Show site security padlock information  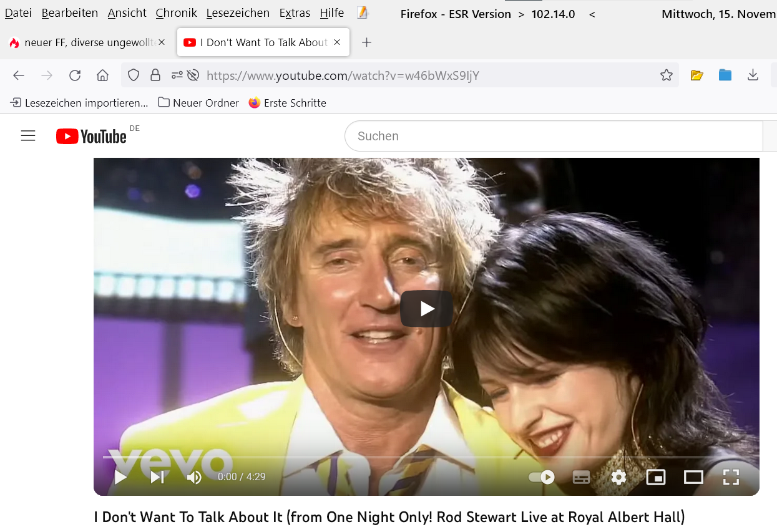coord(155,75)
